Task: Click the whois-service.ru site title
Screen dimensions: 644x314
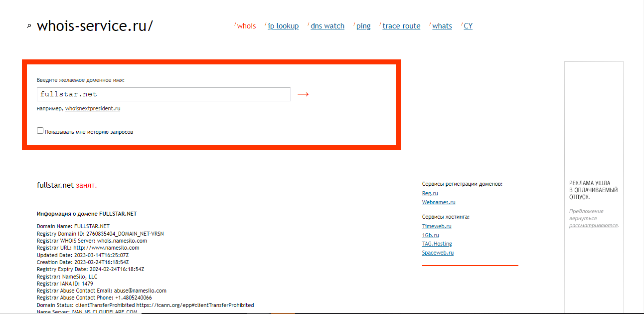Action: (x=95, y=26)
